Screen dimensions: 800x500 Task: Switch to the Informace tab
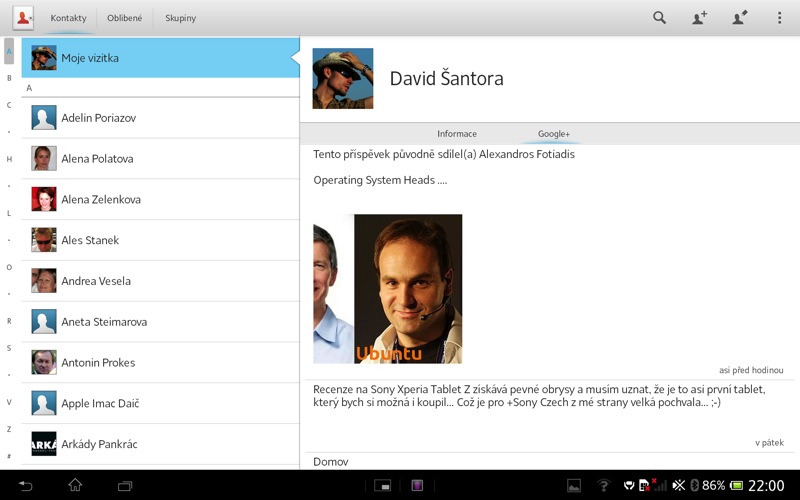[457, 134]
